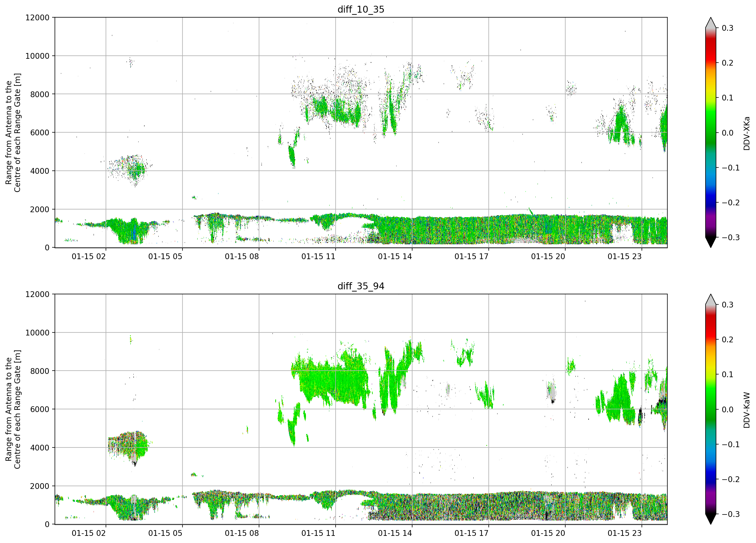756x543 pixels.
Task: Click the black lower arrow of the DDV-XKa colorbar
Action: coord(710,242)
